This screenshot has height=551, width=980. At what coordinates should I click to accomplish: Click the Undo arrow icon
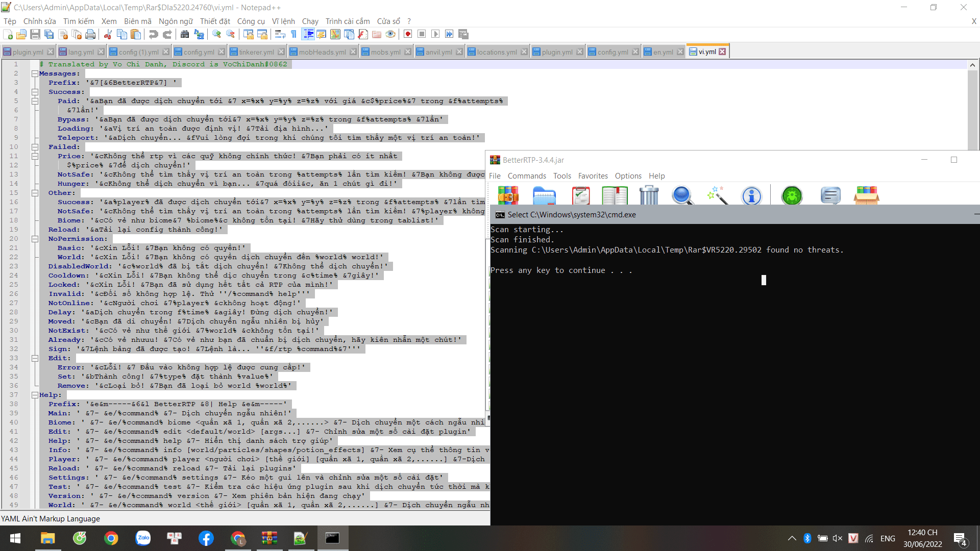tap(153, 34)
